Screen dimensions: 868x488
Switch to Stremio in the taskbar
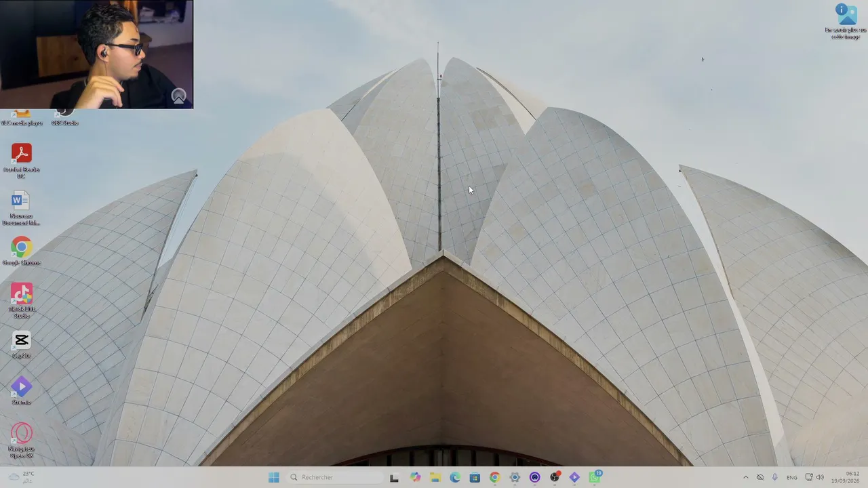point(574,477)
